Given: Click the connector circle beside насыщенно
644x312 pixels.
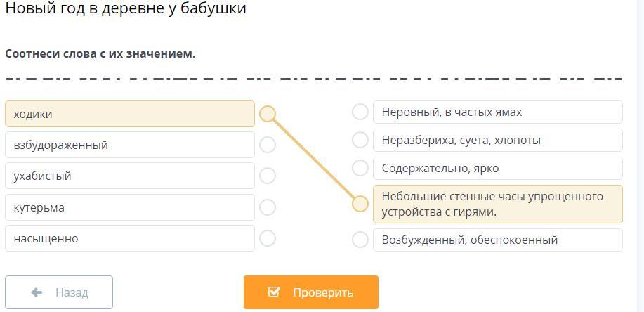Looking at the screenshot, I should pyautogui.click(x=268, y=238).
